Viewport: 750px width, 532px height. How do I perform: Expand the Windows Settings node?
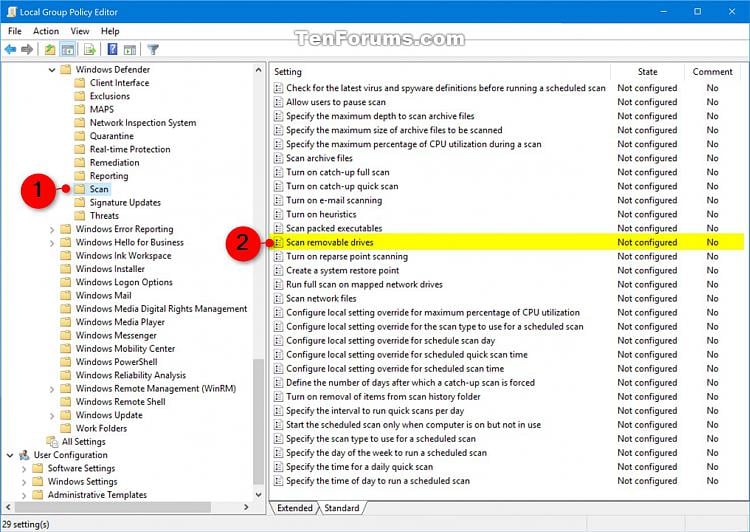click(24, 482)
